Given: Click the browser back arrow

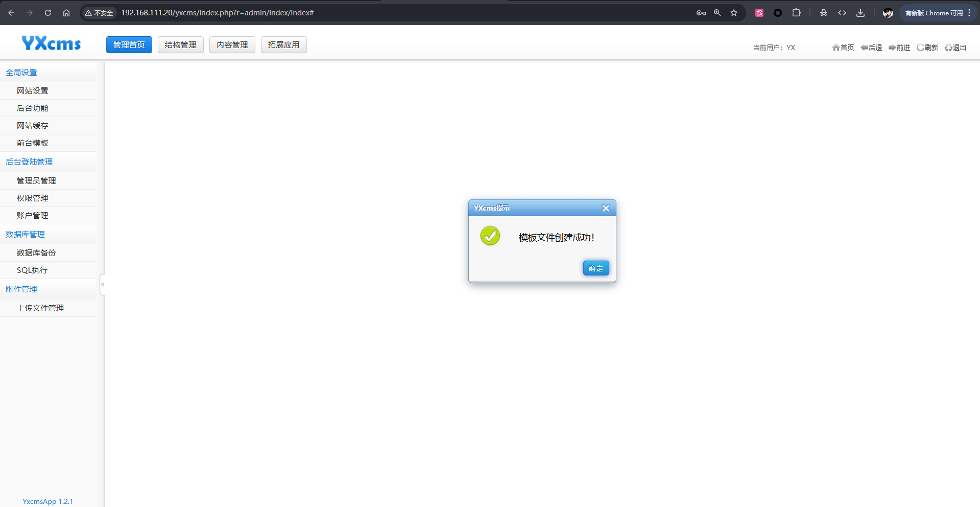Looking at the screenshot, I should point(11,13).
